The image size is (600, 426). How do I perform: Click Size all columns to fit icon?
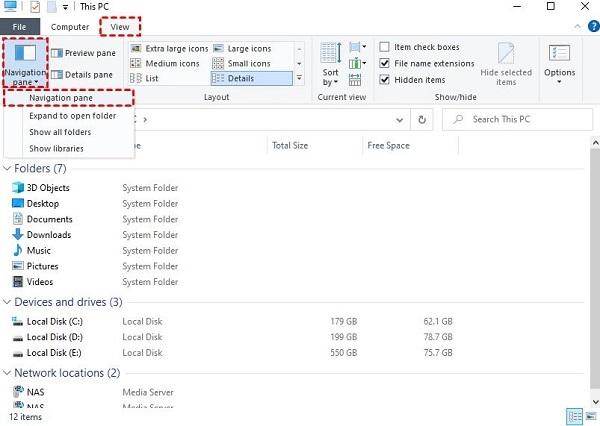[x=355, y=80]
